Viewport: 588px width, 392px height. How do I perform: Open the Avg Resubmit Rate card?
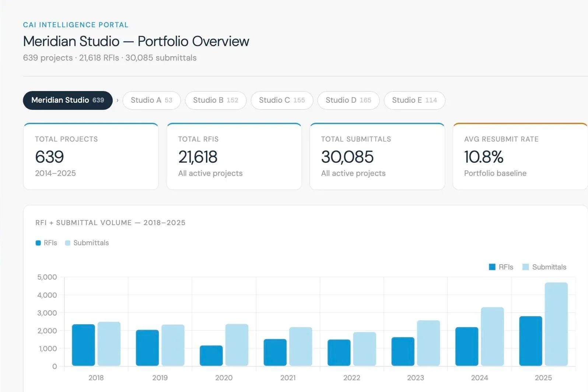520,157
